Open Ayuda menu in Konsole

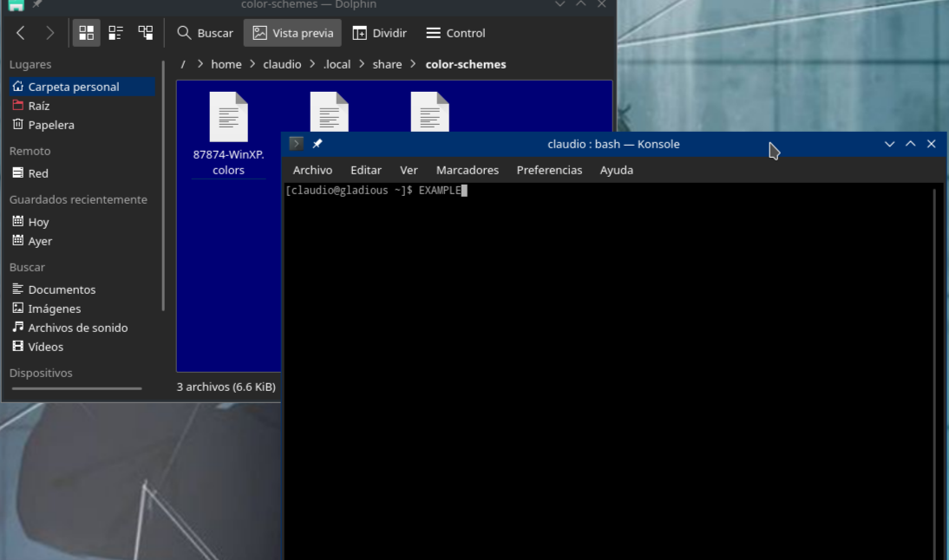[x=617, y=170]
